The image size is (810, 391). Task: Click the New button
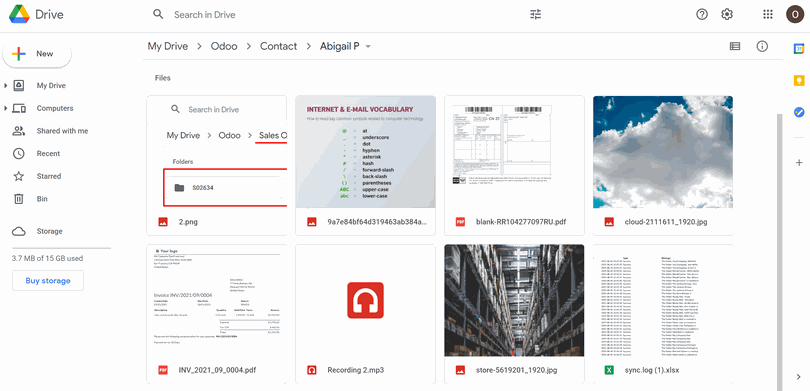37,54
